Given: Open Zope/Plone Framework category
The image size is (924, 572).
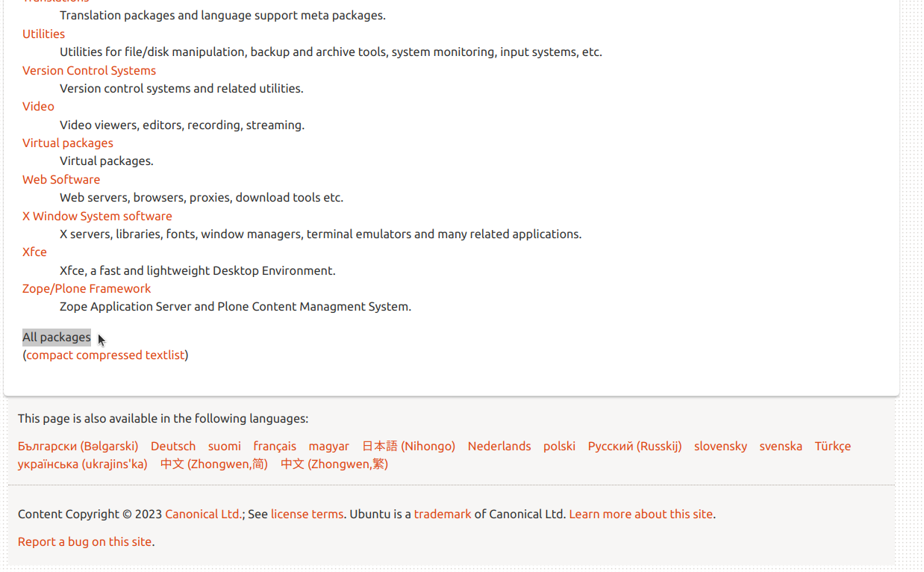Looking at the screenshot, I should tap(87, 288).
